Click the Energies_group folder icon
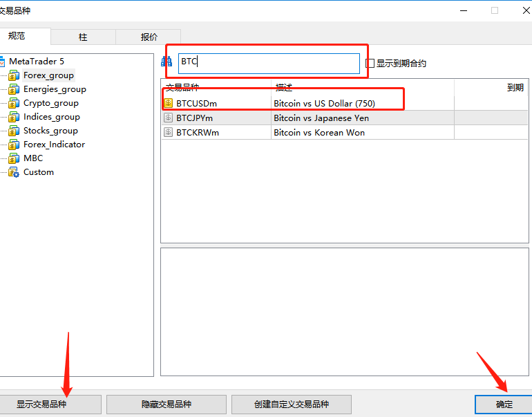Image resolution: width=532 pixels, height=417 pixels. (x=14, y=89)
